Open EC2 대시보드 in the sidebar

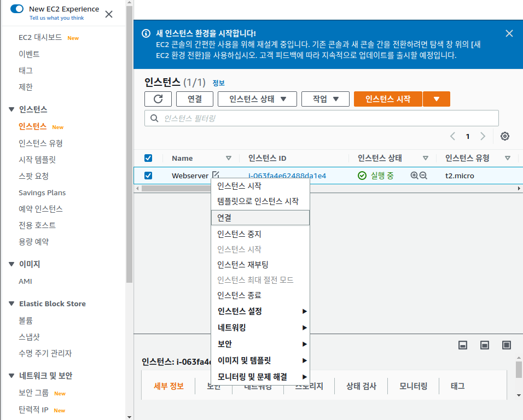40,37
